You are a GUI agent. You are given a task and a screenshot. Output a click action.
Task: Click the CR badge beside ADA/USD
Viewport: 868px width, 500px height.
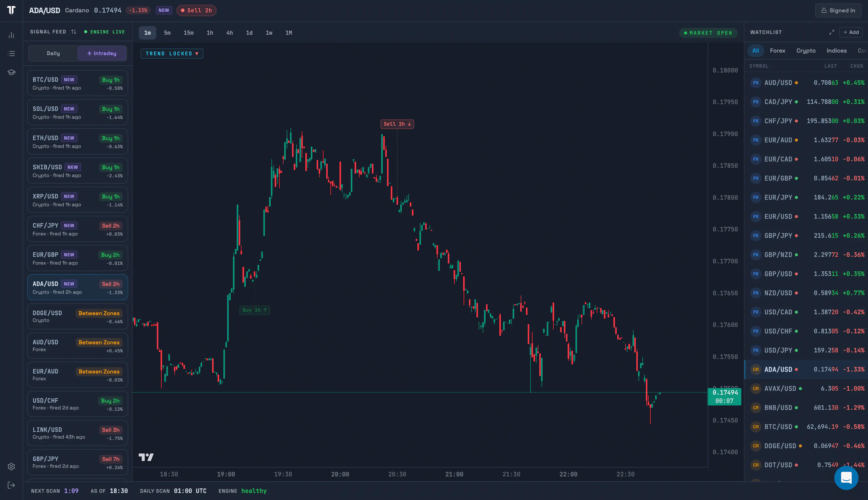coord(756,369)
